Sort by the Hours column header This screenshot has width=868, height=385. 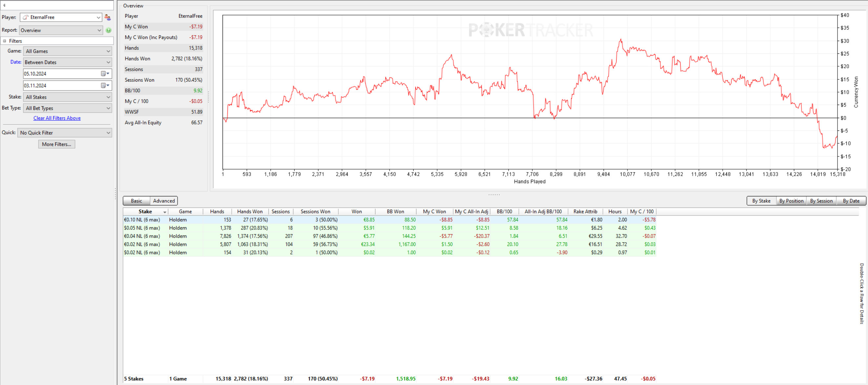[x=615, y=212]
